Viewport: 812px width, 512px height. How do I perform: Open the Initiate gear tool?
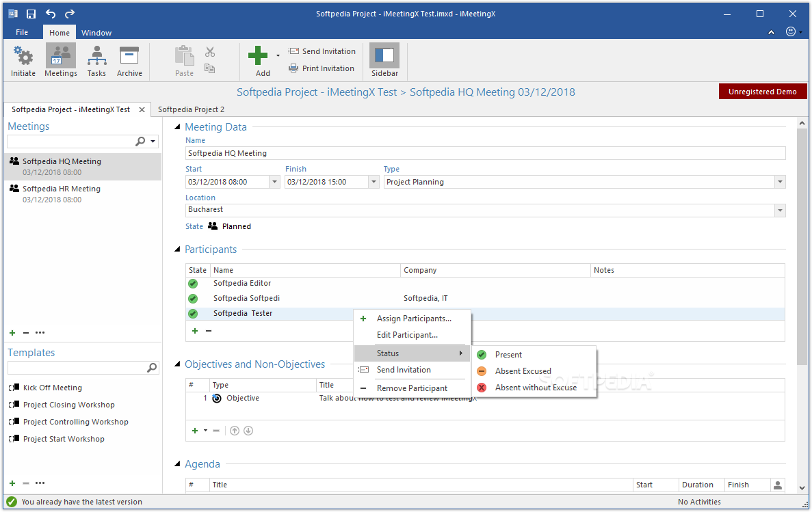pos(23,61)
